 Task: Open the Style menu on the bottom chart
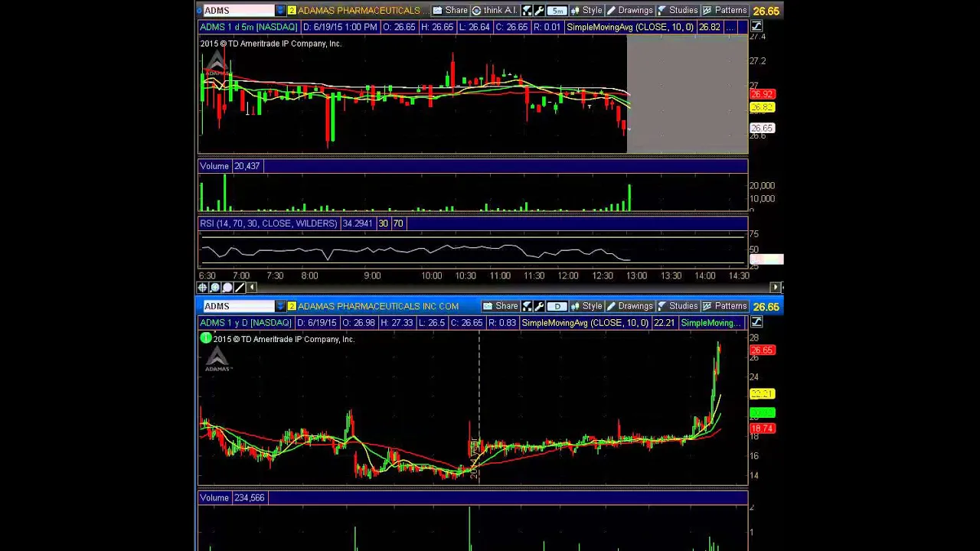pos(586,306)
